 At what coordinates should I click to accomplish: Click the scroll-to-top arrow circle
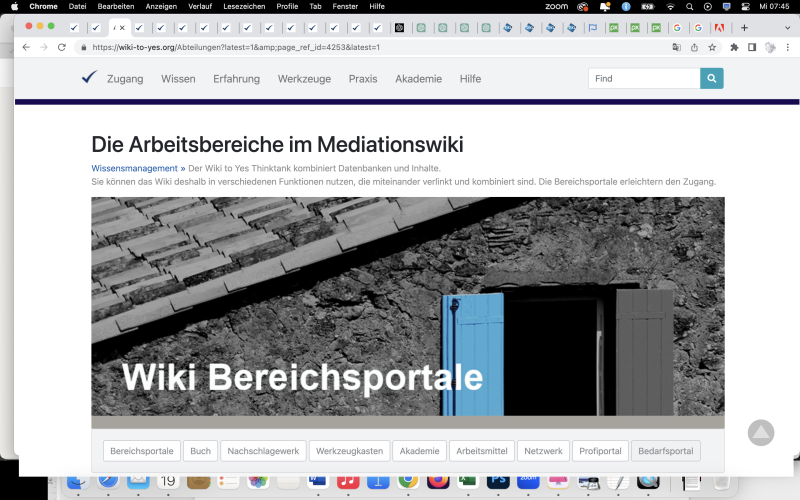click(761, 432)
